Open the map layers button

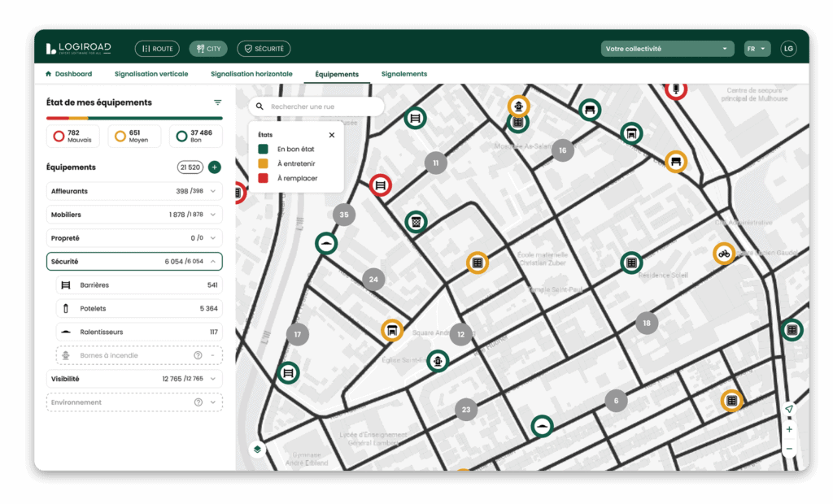[x=257, y=450]
